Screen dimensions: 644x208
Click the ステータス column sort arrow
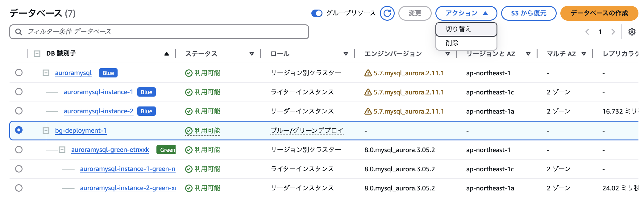point(252,54)
